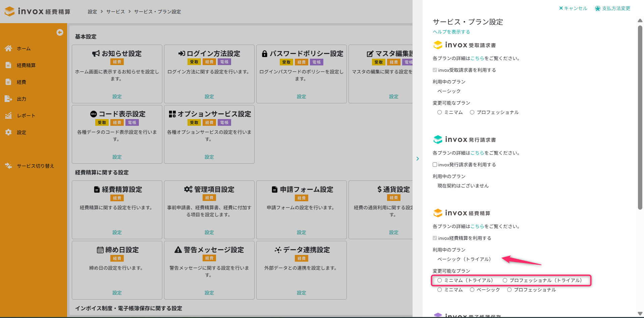Collapse side panel with the chevron arrow
This screenshot has width=644, height=318.
pos(418,159)
